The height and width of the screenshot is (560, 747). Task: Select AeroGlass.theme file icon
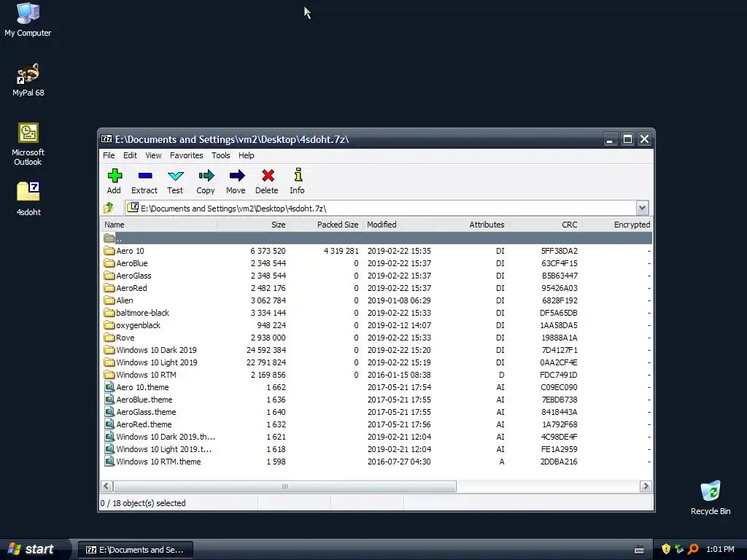click(x=109, y=411)
